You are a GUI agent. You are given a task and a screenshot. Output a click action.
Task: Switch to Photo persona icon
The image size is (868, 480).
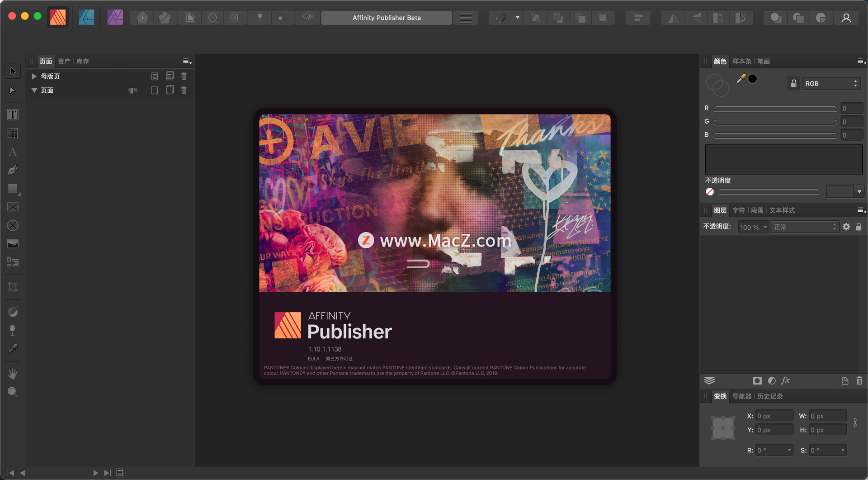coord(115,18)
